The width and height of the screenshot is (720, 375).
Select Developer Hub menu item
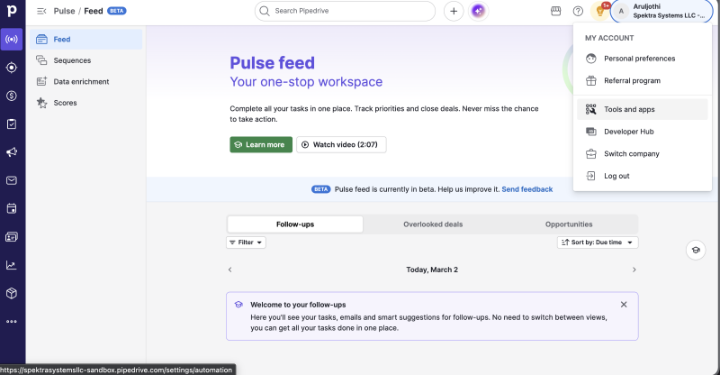tap(642, 132)
